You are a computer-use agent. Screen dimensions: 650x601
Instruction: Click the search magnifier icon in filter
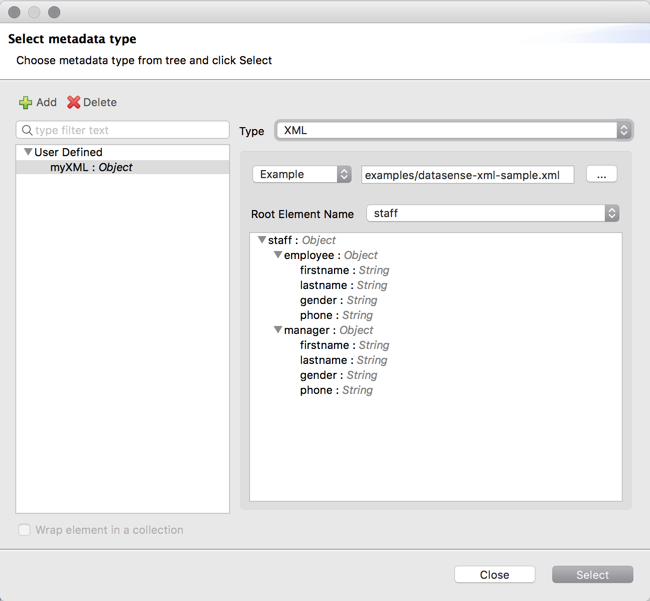pos(27,131)
